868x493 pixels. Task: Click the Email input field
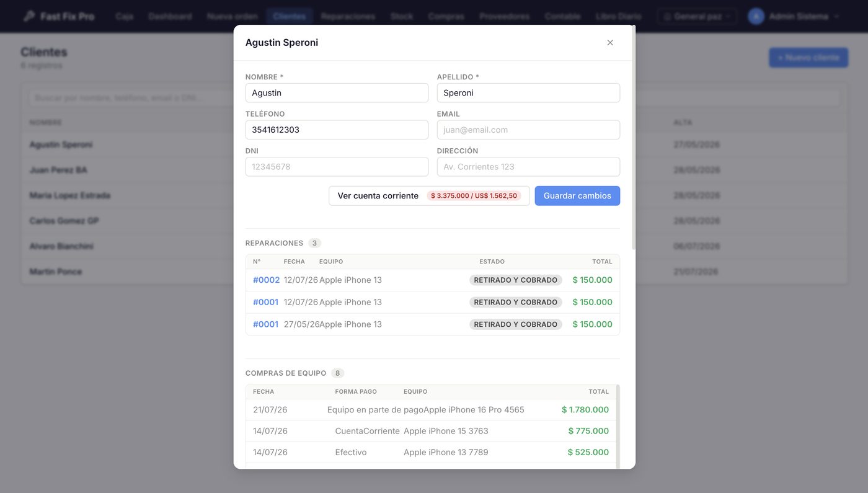click(x=528, y=130)
